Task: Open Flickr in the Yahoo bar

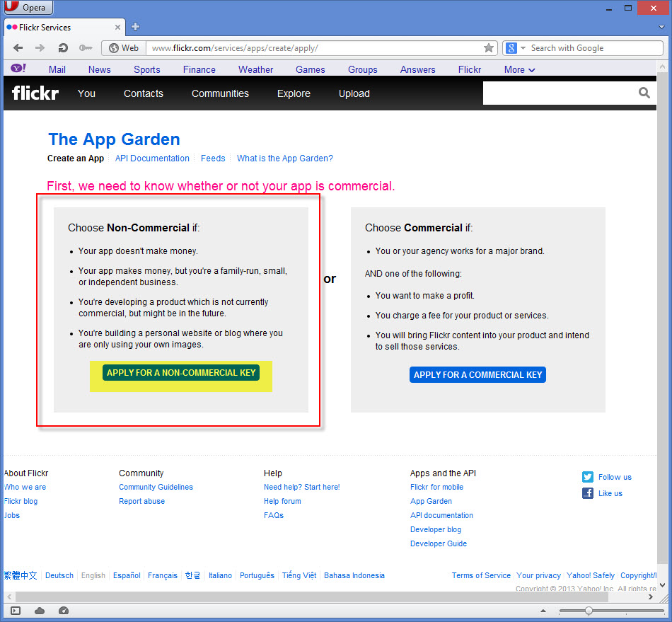Action: [x=470, y=69]
